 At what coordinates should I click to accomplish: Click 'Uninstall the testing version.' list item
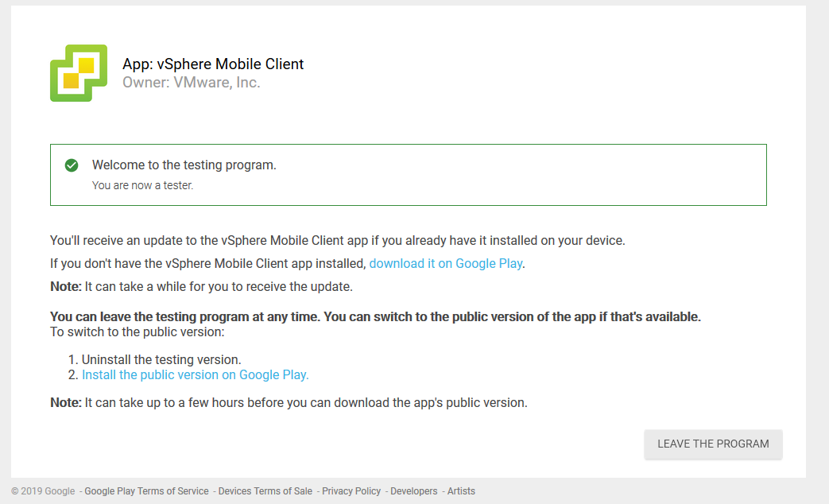tap(161, 359)
